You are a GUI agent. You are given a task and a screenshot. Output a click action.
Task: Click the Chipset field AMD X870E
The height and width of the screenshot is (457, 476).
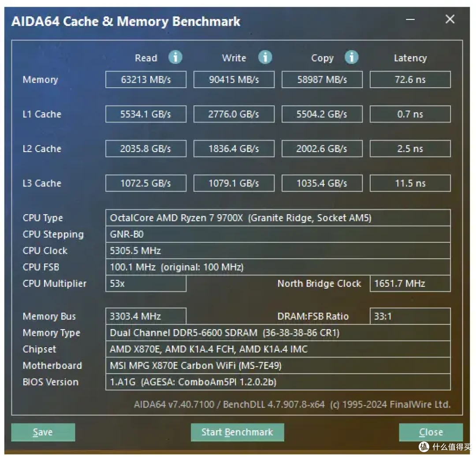tap(278, 349)
